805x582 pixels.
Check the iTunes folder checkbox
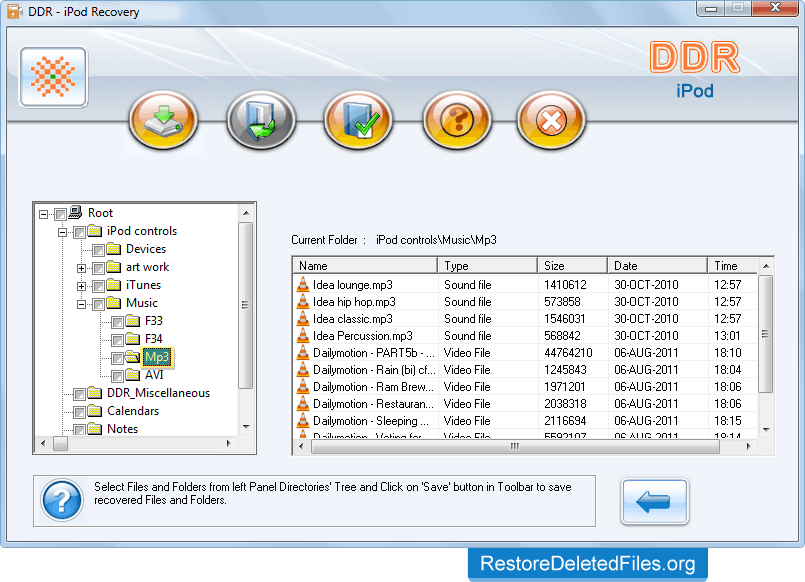(99, 286)
